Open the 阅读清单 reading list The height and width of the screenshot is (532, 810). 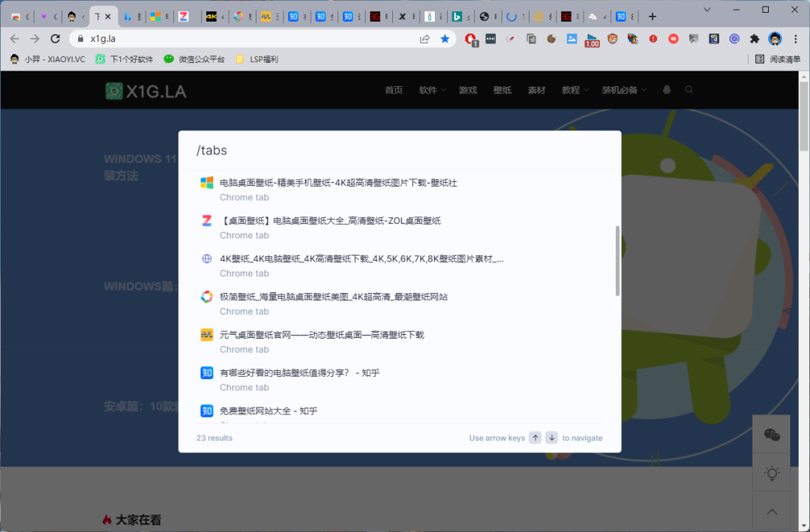coord(778,59)
